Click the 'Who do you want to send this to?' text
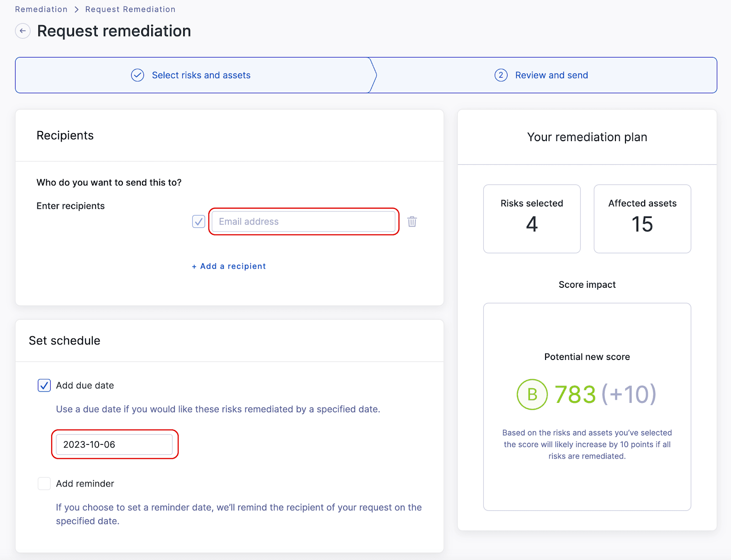The height and width of the screenshot is (560, 731). (x=109, y=183)
